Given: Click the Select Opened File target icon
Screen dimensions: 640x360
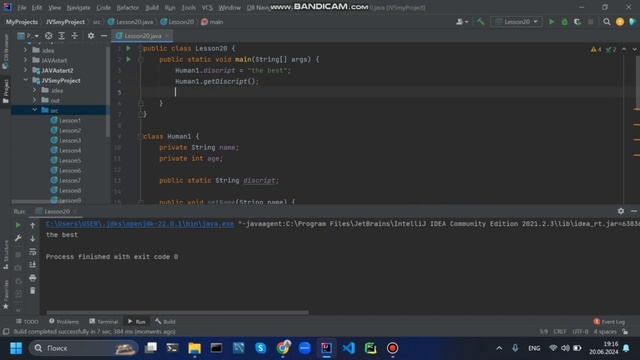Looking at the screenshot, I should click(x=49, y=36).
